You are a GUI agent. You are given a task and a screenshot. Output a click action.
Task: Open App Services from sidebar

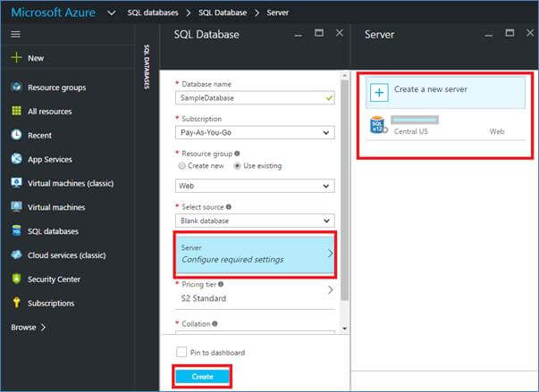pos(50,159)
